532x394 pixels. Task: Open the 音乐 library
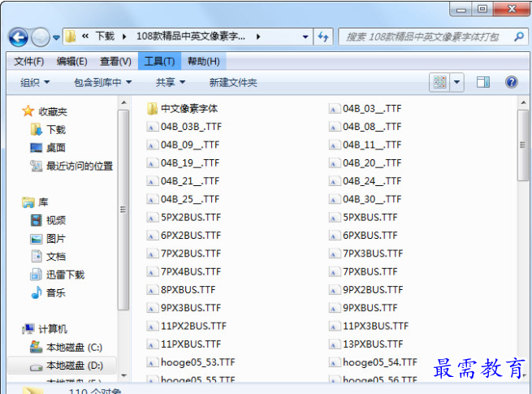pos(56,293)
